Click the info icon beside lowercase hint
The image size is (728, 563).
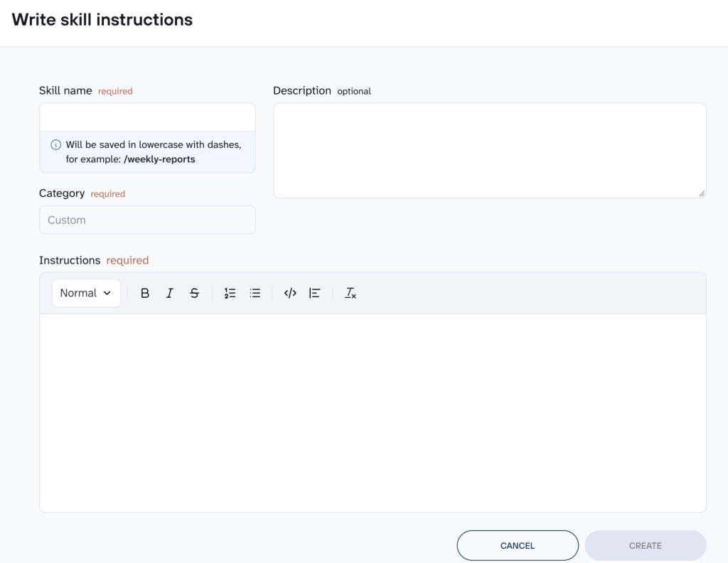[x=55, y=145]
